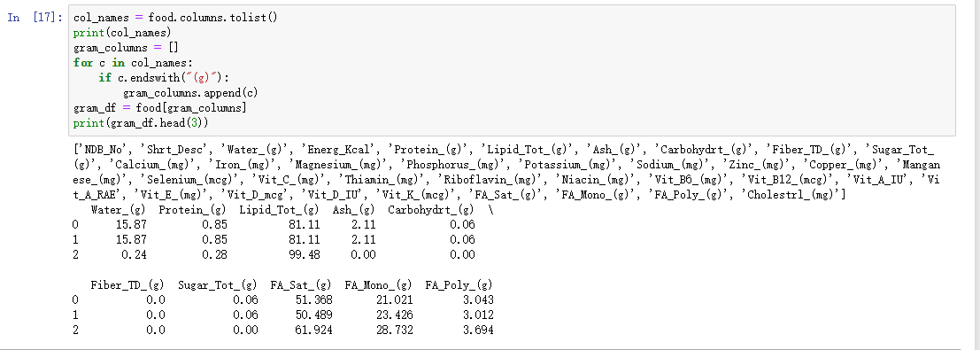Image resolution: width=980 pixels, height=350 pixels.
Task: Click the Lipid_Tot_(g) column header
Action: pyautogui.click(x=279, y=210)
